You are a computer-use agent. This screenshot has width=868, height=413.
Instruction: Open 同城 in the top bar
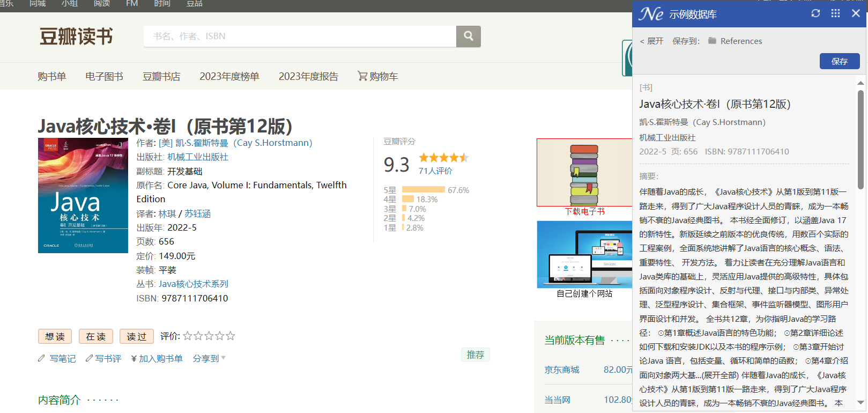[38, 4]
